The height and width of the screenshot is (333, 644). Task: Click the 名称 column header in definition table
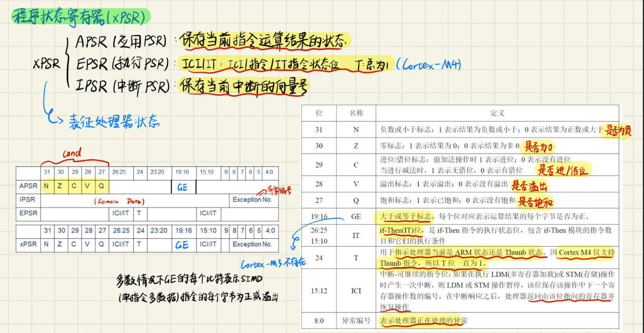tap(356, 113)
